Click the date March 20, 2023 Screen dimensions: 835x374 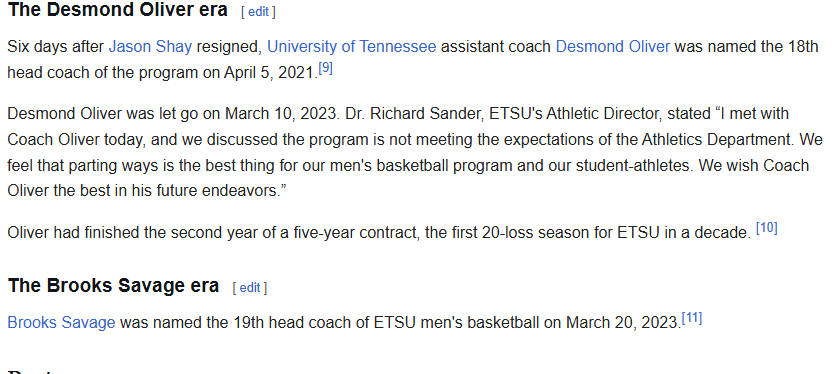(623, 323)
